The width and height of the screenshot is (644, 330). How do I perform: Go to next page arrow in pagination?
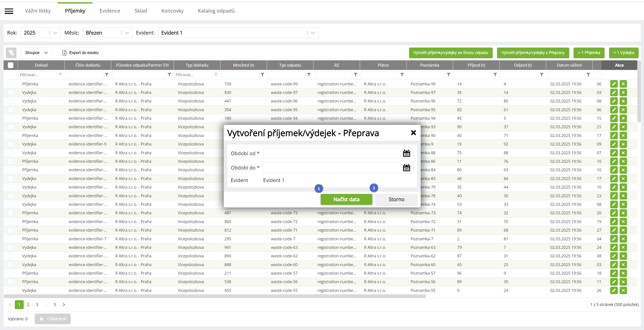[64, 304]
